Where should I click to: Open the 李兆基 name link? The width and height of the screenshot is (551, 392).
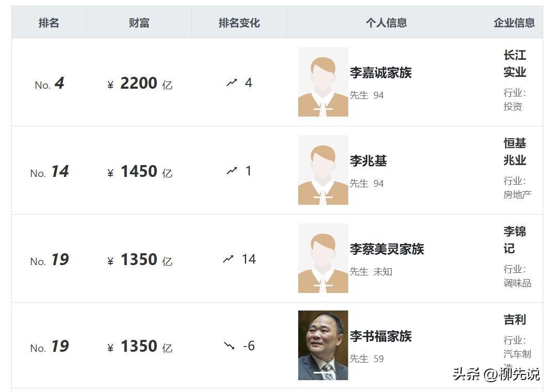pos(368,161)
